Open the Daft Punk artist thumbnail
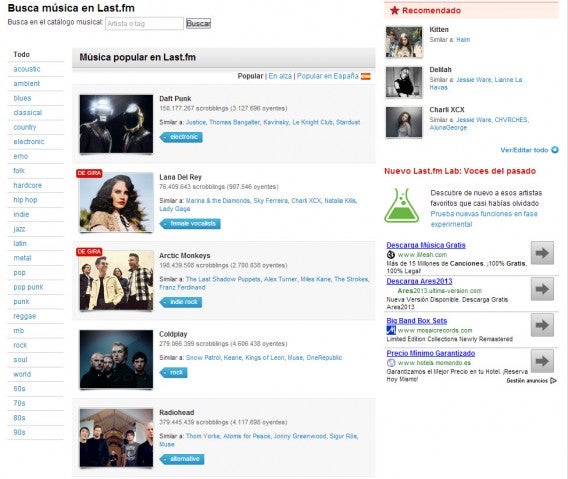Viewport: 568px width, 479px height. pyautogui.click(x=116, y=124)
